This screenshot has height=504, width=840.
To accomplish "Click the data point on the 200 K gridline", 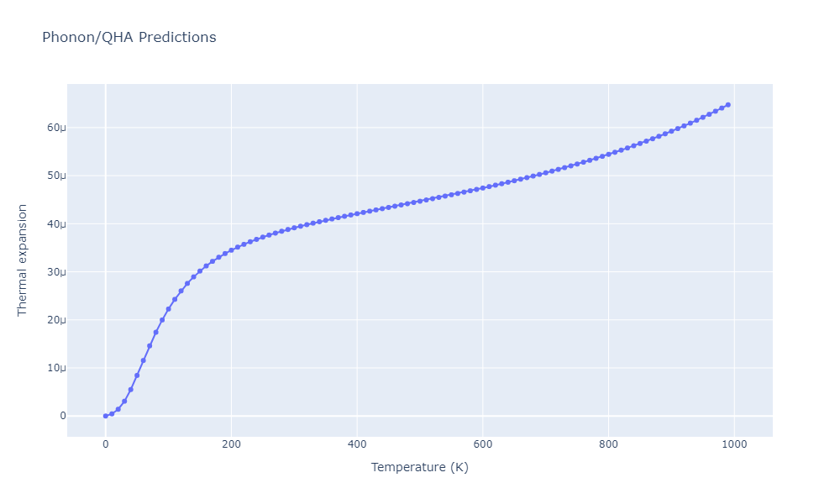I will coord(232,250).
